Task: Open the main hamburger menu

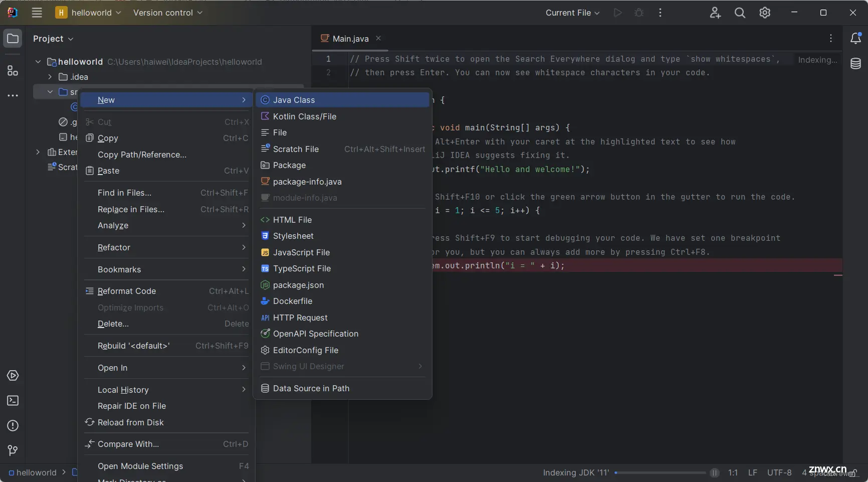Action: (37, 13)
